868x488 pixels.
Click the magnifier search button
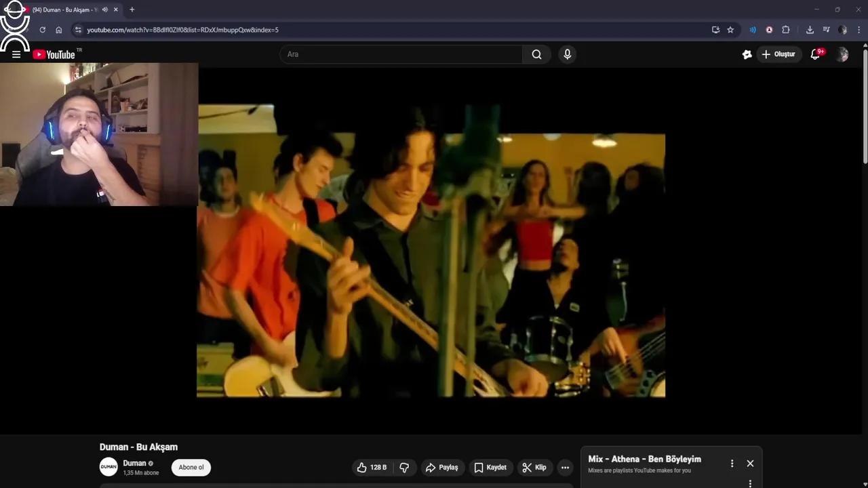pyautogui.click(x=537, y=54)
